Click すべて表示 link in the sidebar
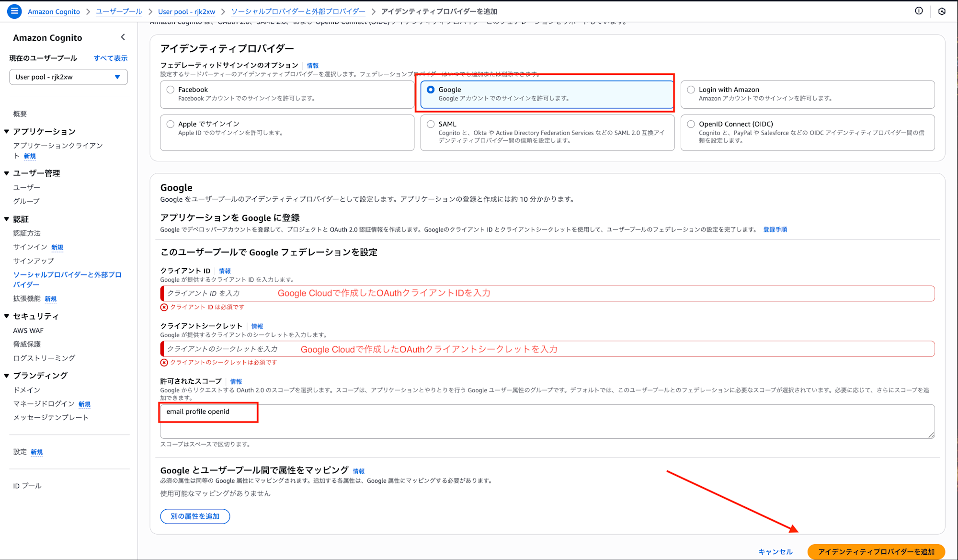Viewport: 958px width, 560px height. 111,58
